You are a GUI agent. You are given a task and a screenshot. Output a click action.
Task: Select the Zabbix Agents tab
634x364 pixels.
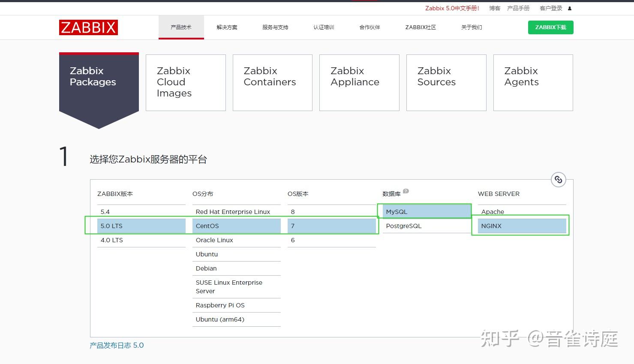click(x=532, y=82)
